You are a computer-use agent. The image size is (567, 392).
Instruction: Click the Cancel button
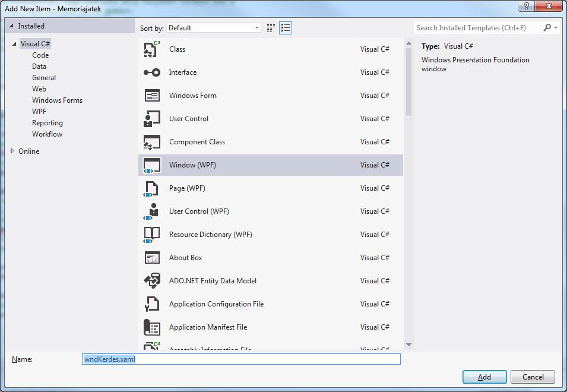[533, 377]
